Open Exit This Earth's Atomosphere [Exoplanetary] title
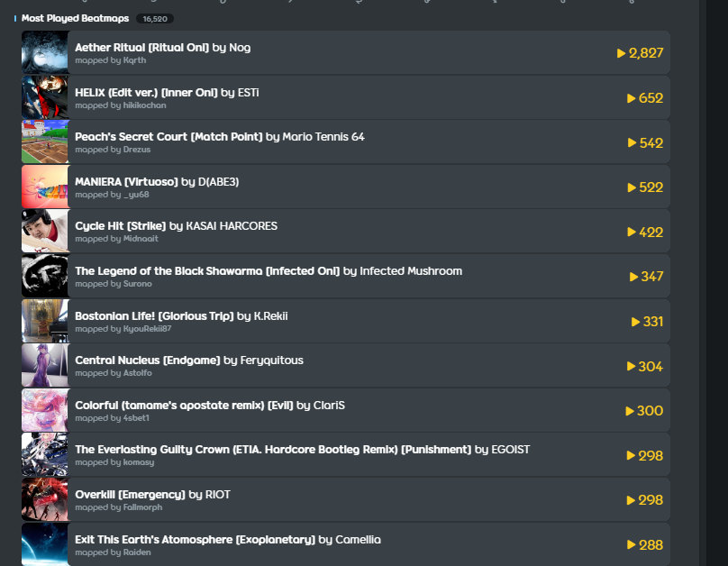The image size is (728, 566). (195, 540)
